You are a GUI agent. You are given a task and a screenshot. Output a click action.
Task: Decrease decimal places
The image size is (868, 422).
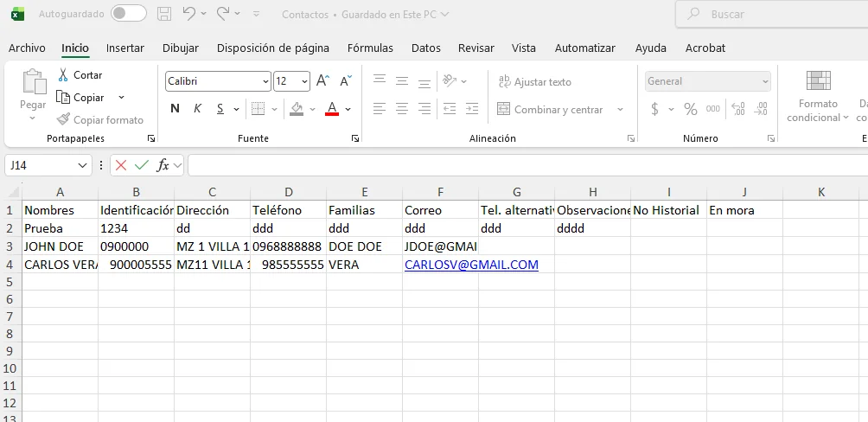761,109
